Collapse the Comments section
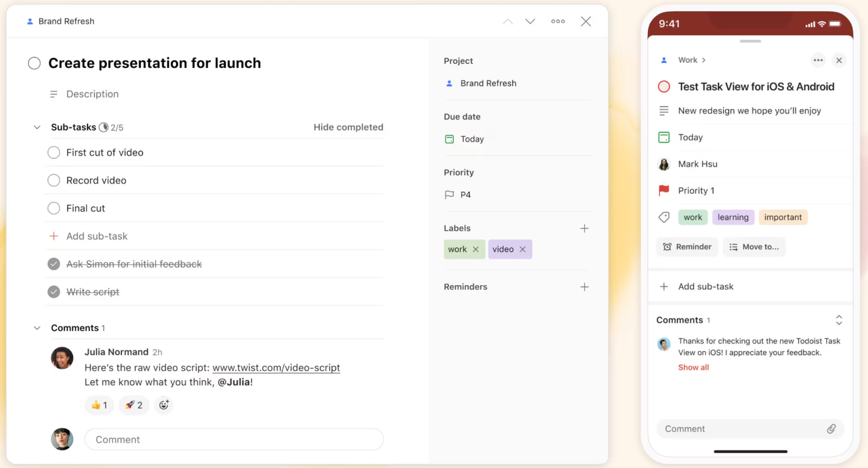Image resolution: width=868 pixels, height=468 pixels. pyautogui.click(x=37, y=328)
